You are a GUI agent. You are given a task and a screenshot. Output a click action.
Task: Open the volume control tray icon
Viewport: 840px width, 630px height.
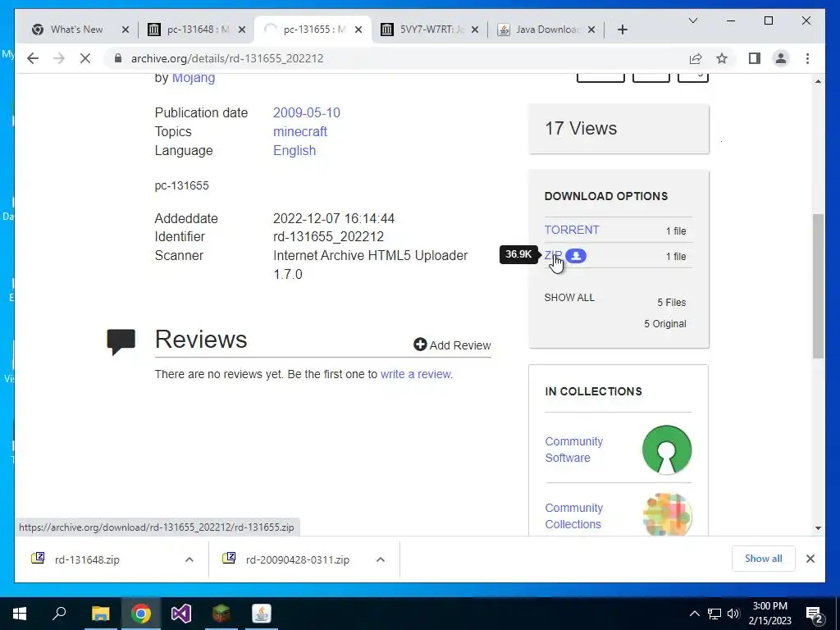coord(733,614)
